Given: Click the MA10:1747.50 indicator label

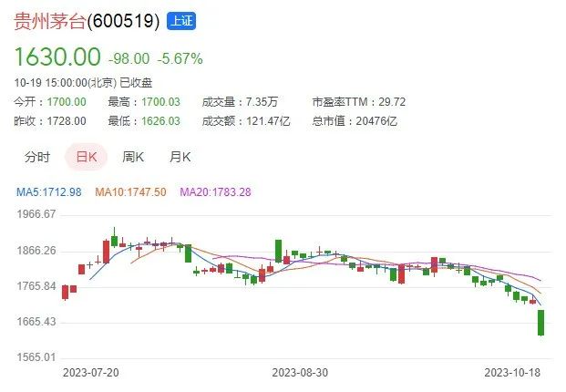Looking at the screenshot, I should (130, 192).
